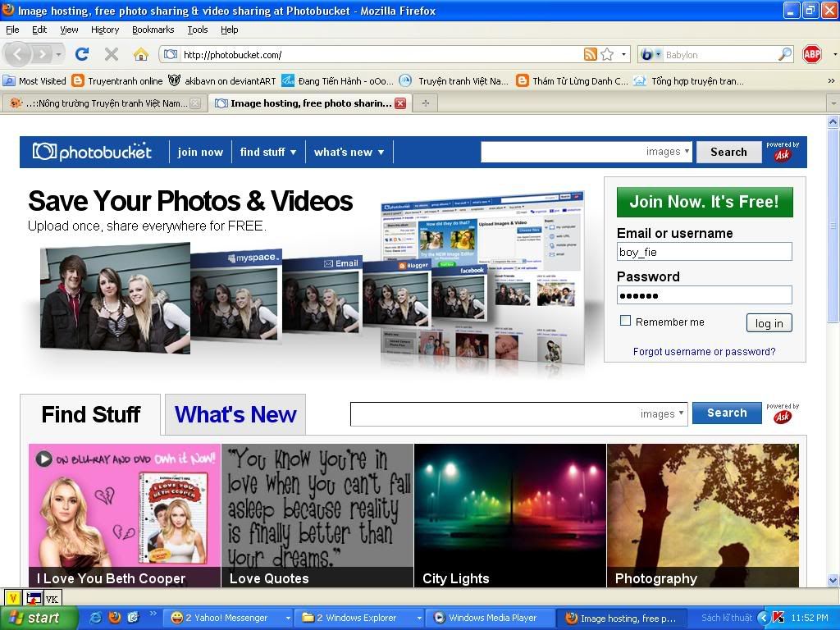Click the Kaspersky tray icon
This screenshot has width=840, height=630.
click(x=778, y=618)
